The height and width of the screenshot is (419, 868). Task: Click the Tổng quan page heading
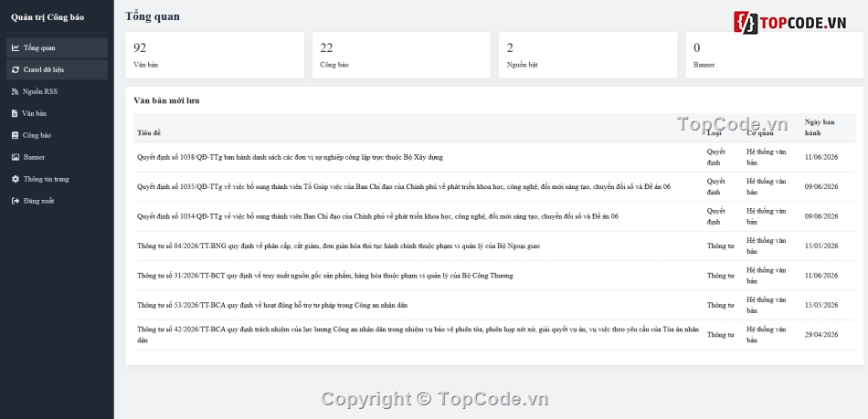(x=153, y=16)
